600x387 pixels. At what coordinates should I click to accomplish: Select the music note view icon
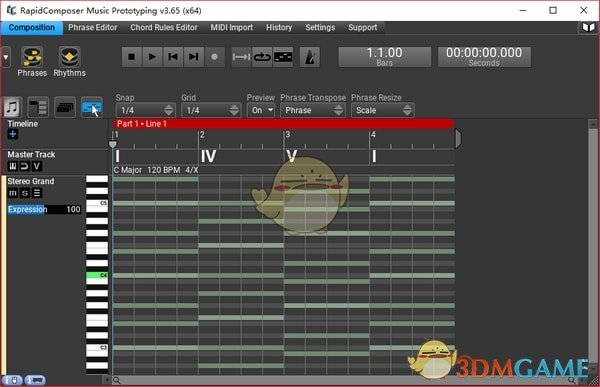pos(12,107)
